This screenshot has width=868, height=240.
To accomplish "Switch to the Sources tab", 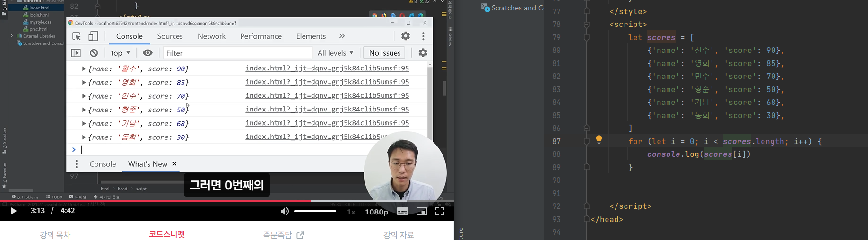I will tap(170, 36).
